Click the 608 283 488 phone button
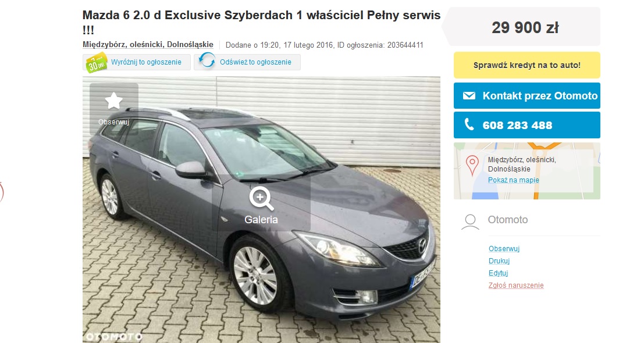644x343 pixels. coord(527,125)
